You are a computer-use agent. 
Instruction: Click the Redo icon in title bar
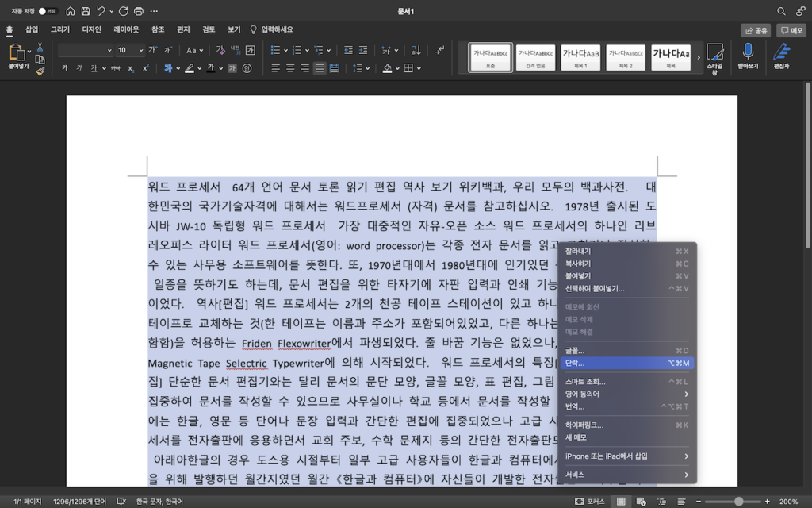click(x=123, y=11)
